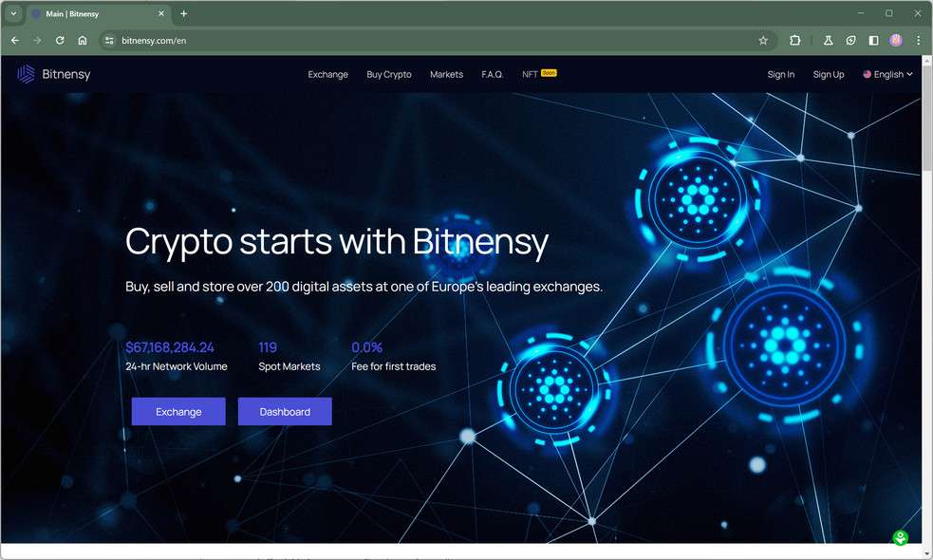Open the Chrome Labs flask icon
The image size is (933, 560).
828,40
